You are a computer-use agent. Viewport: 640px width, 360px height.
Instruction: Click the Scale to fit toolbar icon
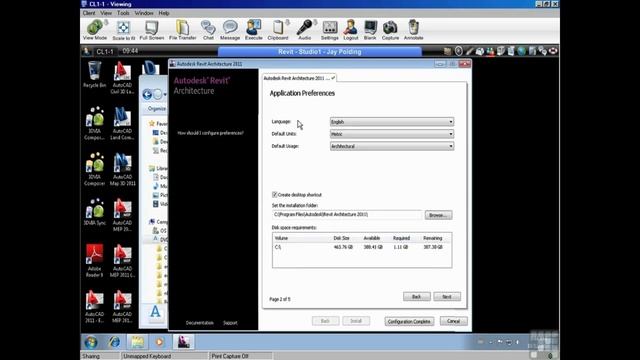point(123,30)
